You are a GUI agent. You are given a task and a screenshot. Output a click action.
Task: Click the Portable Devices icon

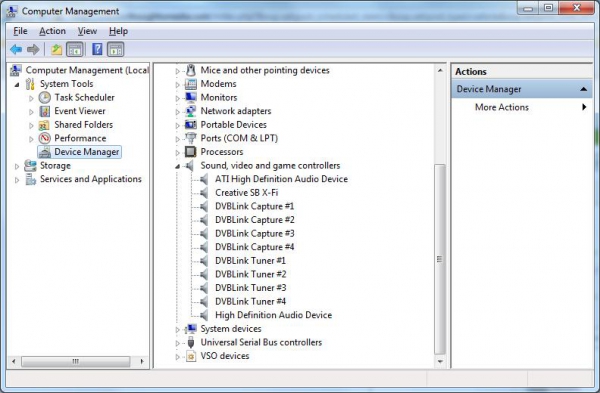(191, 125)
